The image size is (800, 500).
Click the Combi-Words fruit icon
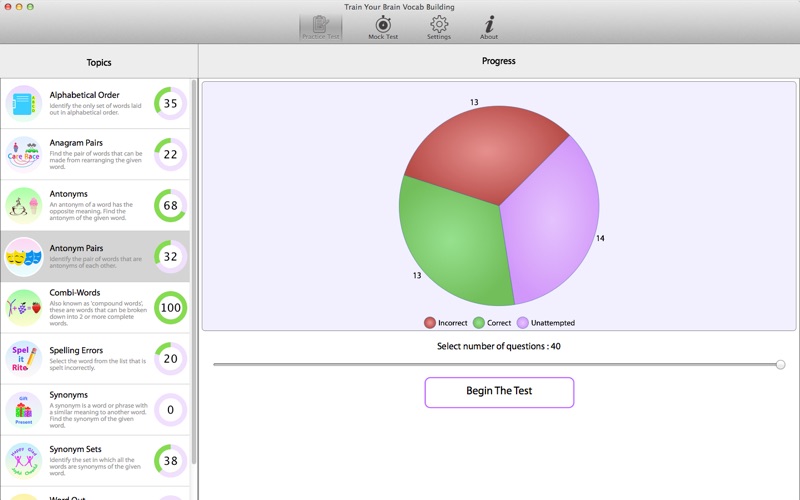23,308
